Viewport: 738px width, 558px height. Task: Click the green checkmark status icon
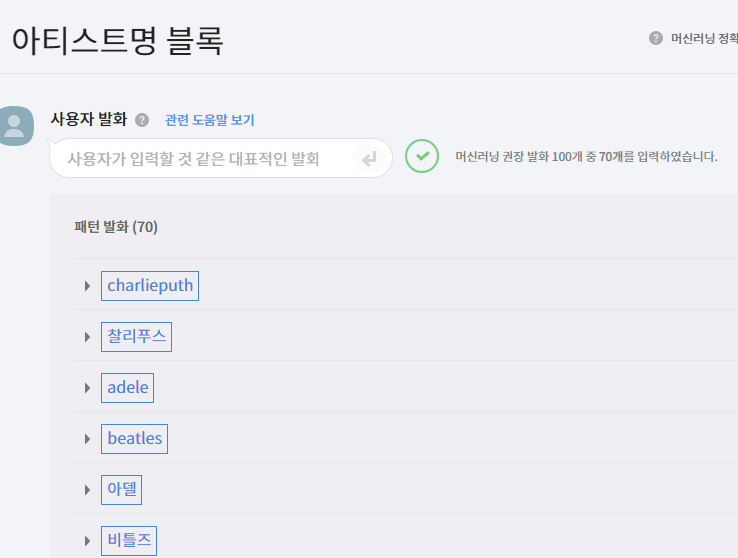pyautogui.click(x=422, y=156)
